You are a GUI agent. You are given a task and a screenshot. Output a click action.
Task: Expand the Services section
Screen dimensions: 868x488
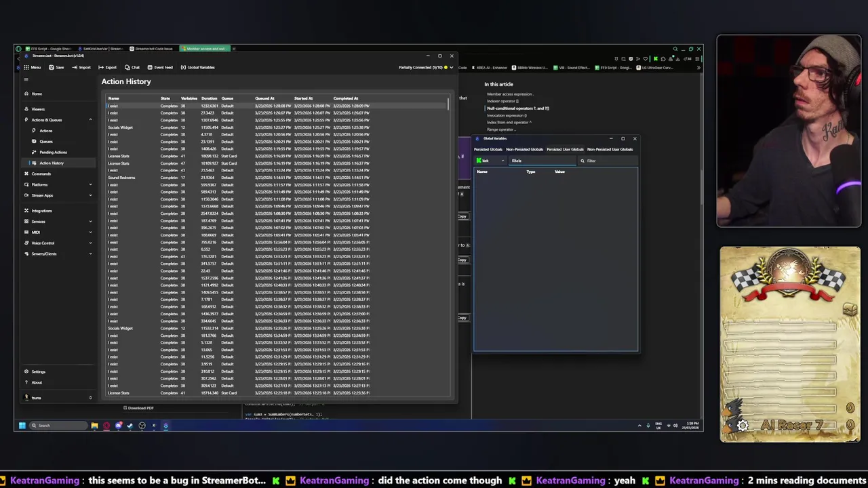pos(58,222)
